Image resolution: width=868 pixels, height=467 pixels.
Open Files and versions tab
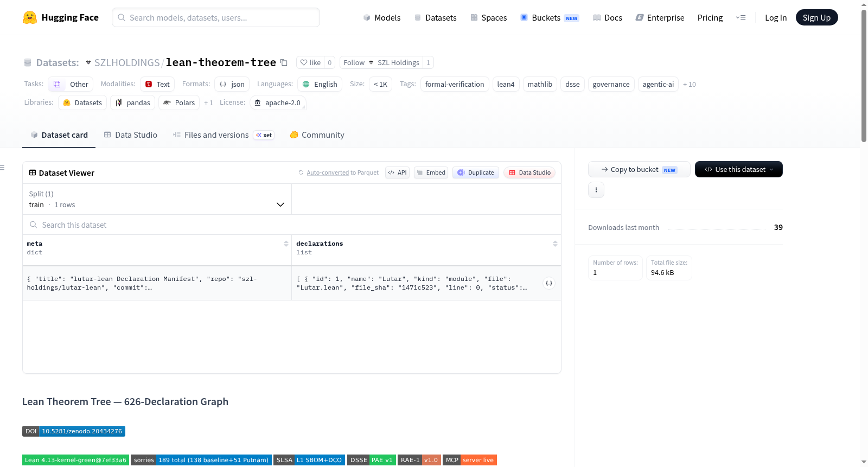[x=223, y=135]
